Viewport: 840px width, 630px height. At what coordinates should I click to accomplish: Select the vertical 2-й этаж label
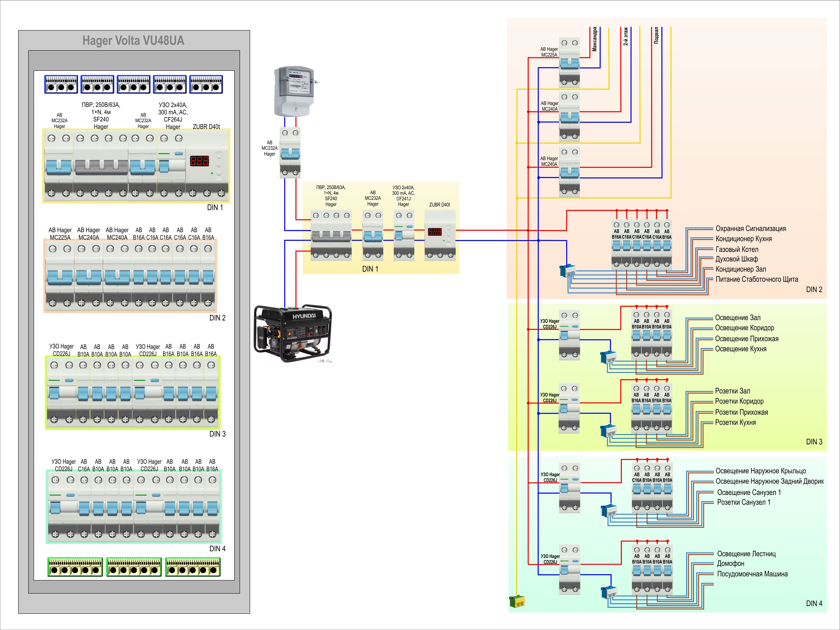tap(626, 36)
